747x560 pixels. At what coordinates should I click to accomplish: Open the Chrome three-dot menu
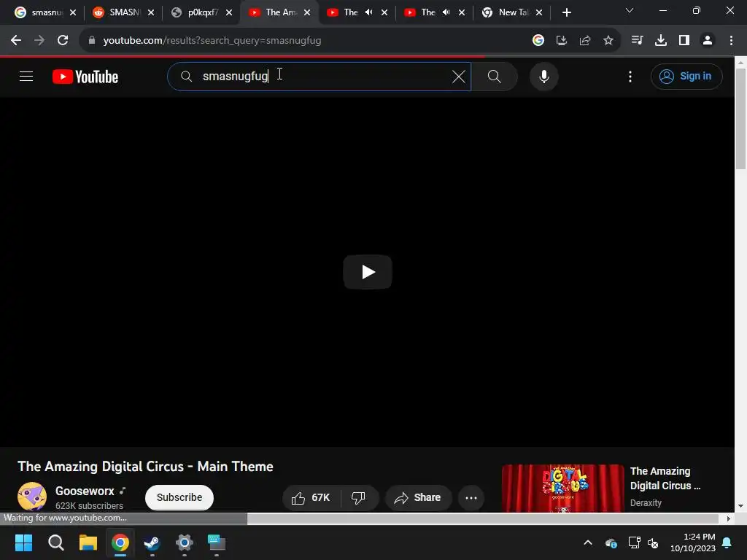pos(731,41)
